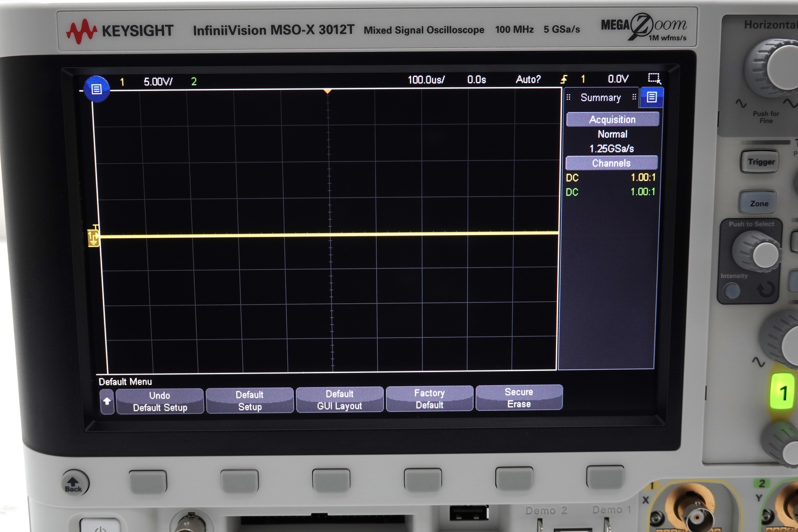Tap the yellow channel 1 indicator number
Image resolution: width=798 pixels, height=532 pixels.
[122, 82]
